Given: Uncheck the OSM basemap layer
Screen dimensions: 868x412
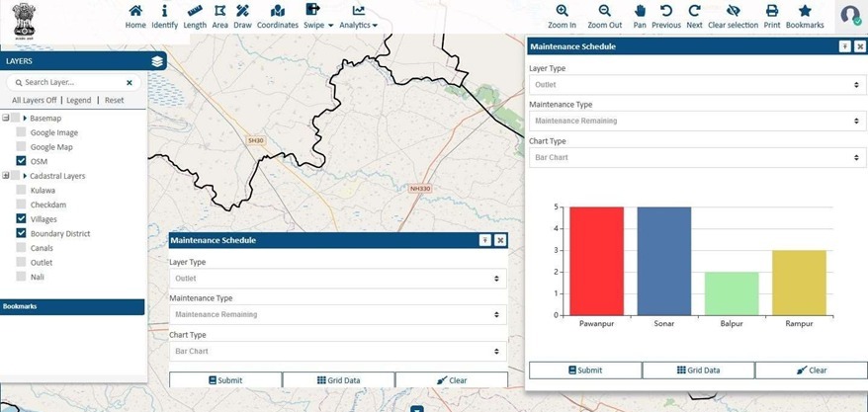Looking at the screenshot, I should click(22, 161).
